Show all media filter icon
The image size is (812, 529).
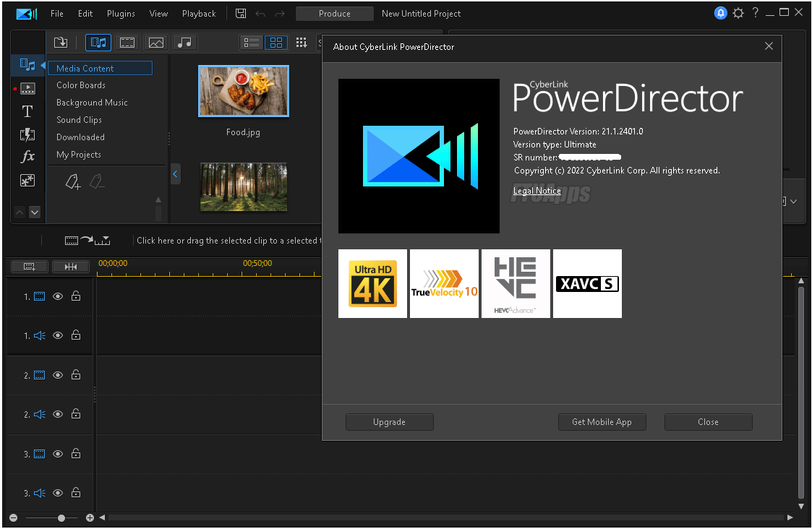pos(98,43)
